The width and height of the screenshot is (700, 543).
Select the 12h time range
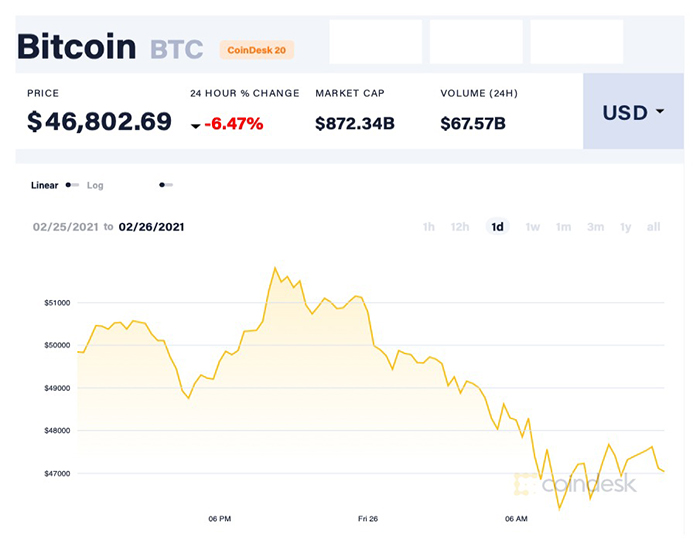pyautogui.click(x=460, y=227)
